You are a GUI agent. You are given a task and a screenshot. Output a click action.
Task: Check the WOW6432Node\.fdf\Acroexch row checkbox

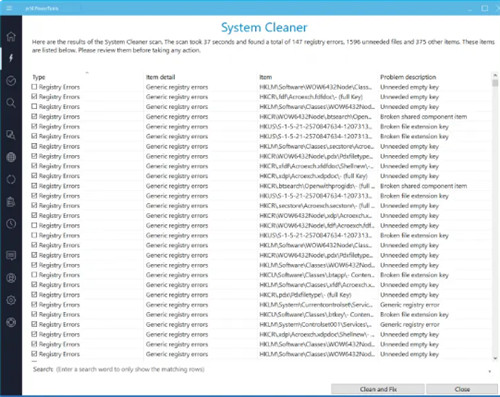pos(34,225)
